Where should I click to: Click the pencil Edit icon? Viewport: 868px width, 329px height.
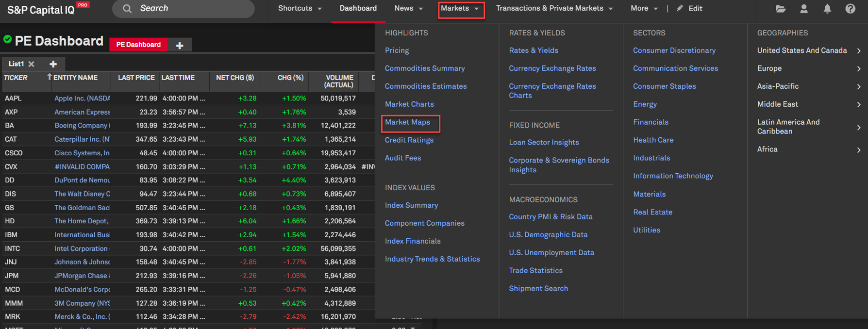click(x=680, y=8)
